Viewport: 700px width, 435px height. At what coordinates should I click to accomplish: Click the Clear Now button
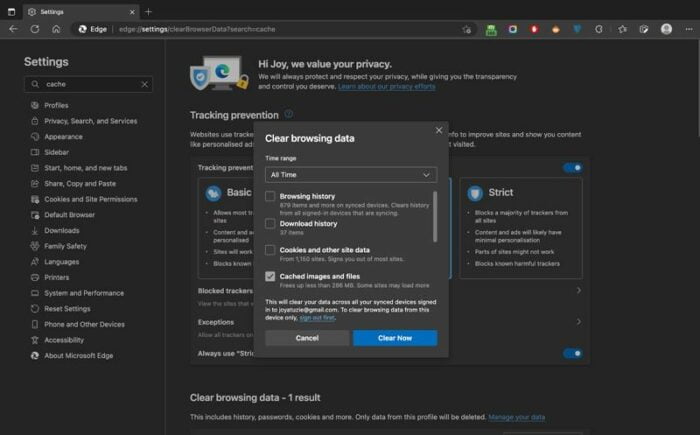[x=395, y=338]
